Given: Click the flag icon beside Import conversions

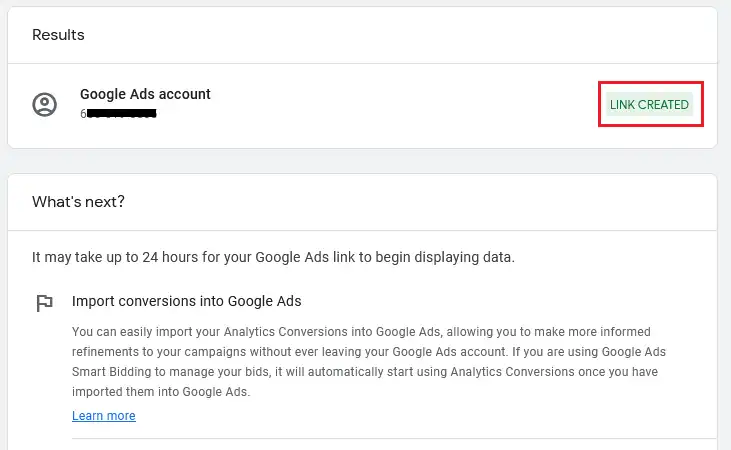Looking at the screenshot, I should pyautogui.click(x=44, y=303).
